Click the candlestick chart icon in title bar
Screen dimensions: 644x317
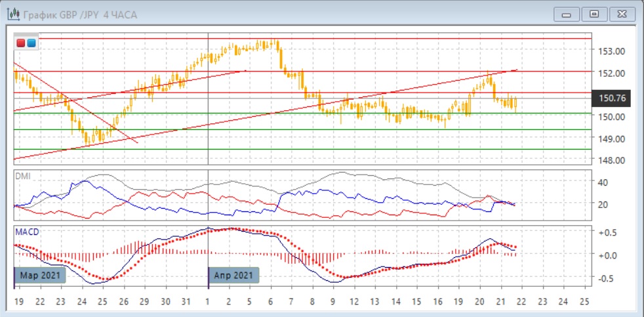[12, 14]
